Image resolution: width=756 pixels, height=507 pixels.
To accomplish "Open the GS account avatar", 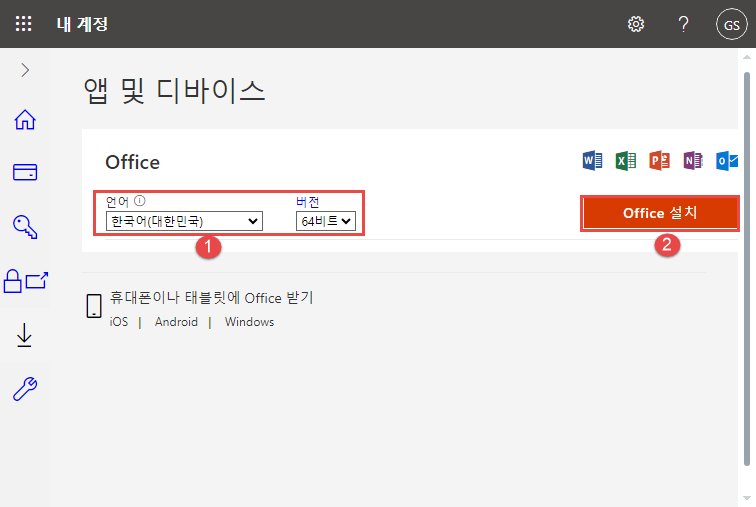I will pyautogui.click(x=731, y=24).
